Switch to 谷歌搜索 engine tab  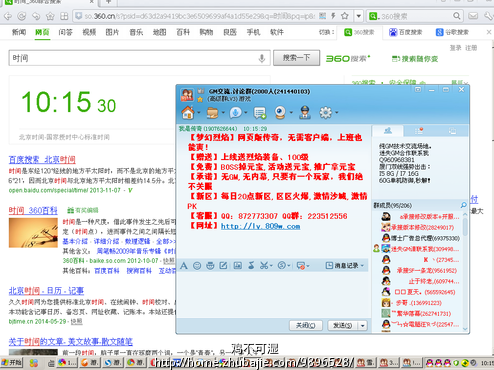coord(452,32)
